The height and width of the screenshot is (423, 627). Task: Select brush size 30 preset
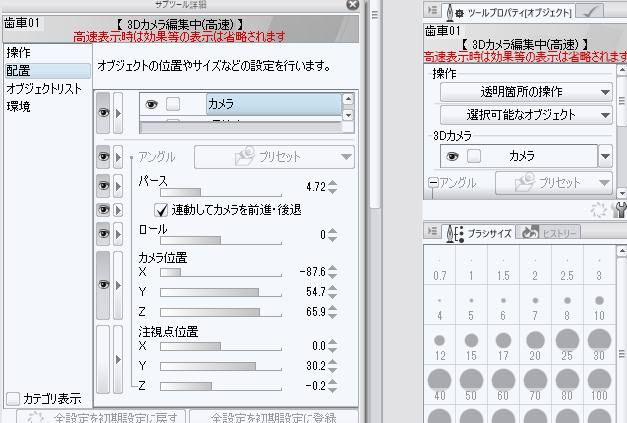[x=598, y=343]
